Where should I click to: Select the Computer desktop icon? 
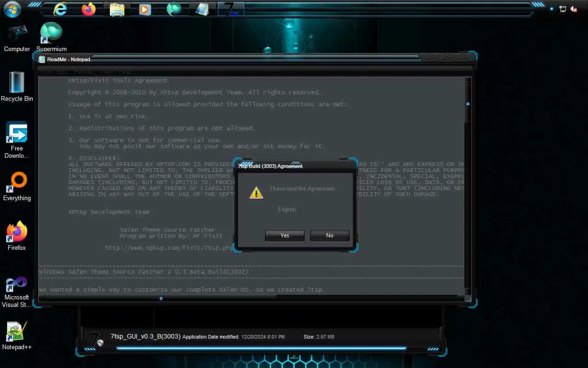pos(17,39)
